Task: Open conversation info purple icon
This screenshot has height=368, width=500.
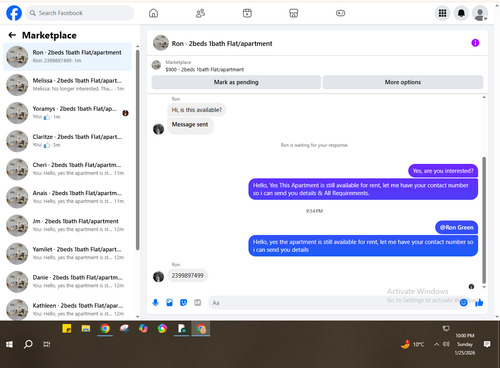Action: (x=475, y=43)
